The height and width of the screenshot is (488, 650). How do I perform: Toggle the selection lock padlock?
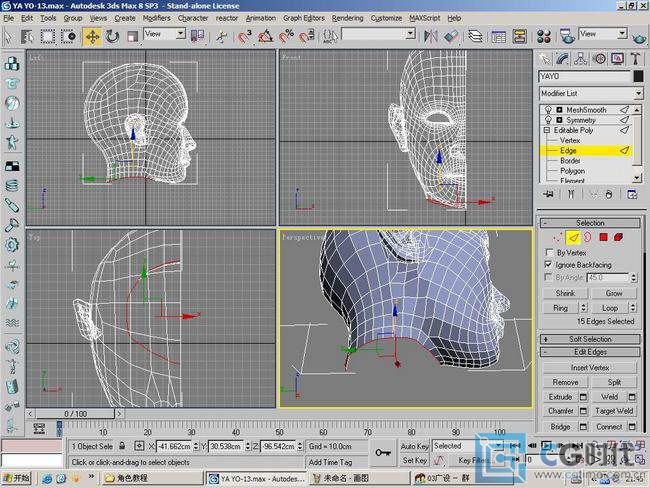pos(122,446)
